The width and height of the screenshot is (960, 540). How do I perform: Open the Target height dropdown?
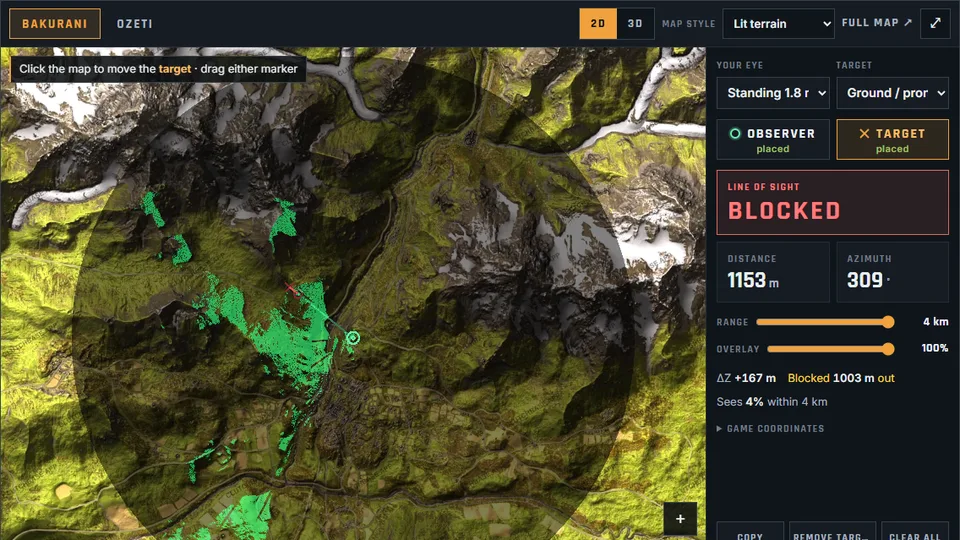893,93
